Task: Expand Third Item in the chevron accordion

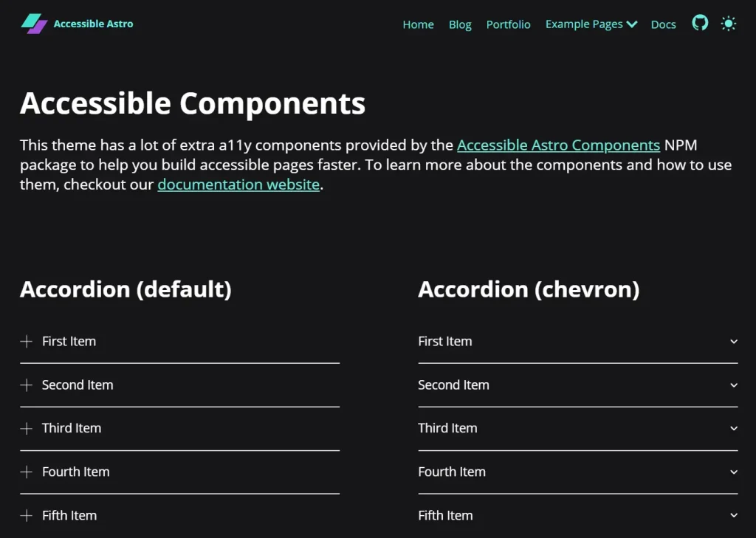Action: pyautogui.click(x=732, y=428)
